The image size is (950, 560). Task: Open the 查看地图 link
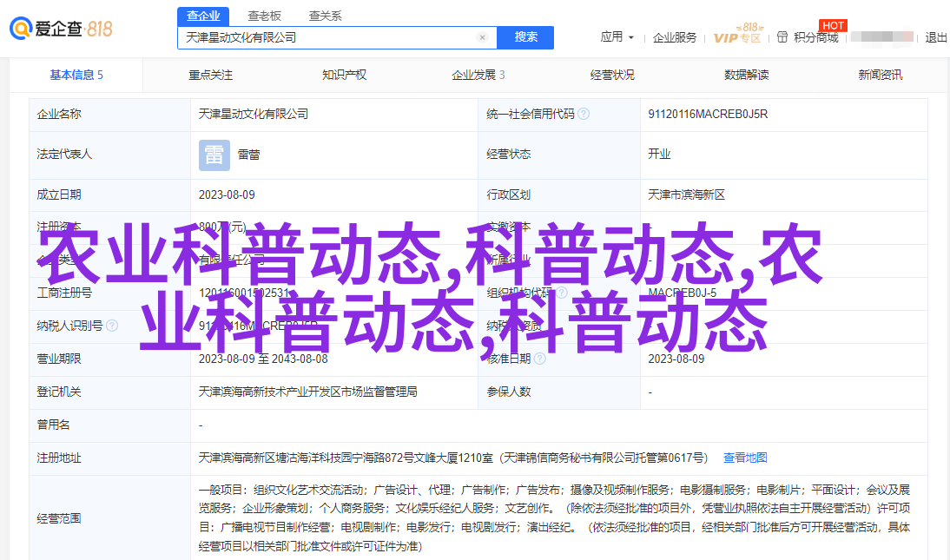tap(745, 458)
